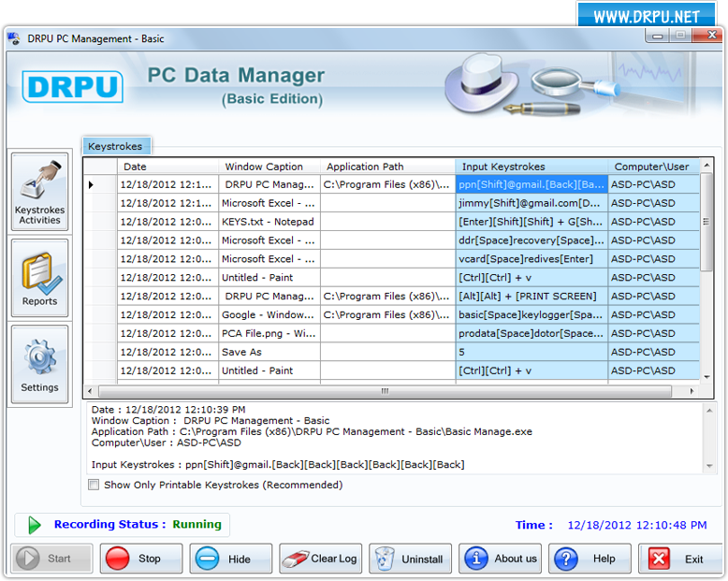Image resolution: width=728 pixels, height=581 pixels.
Task: Sort by the Window Caption column header
Action: click(269, 167)
